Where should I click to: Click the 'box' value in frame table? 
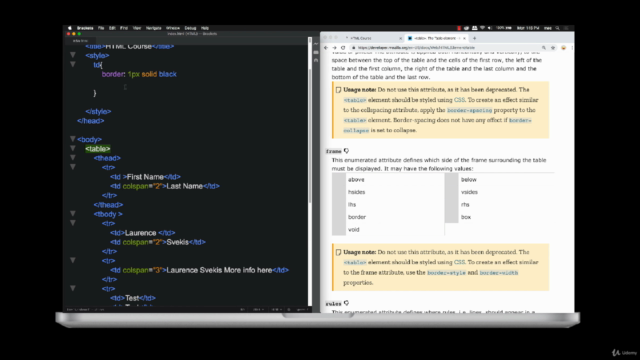[x=466, y=217]
